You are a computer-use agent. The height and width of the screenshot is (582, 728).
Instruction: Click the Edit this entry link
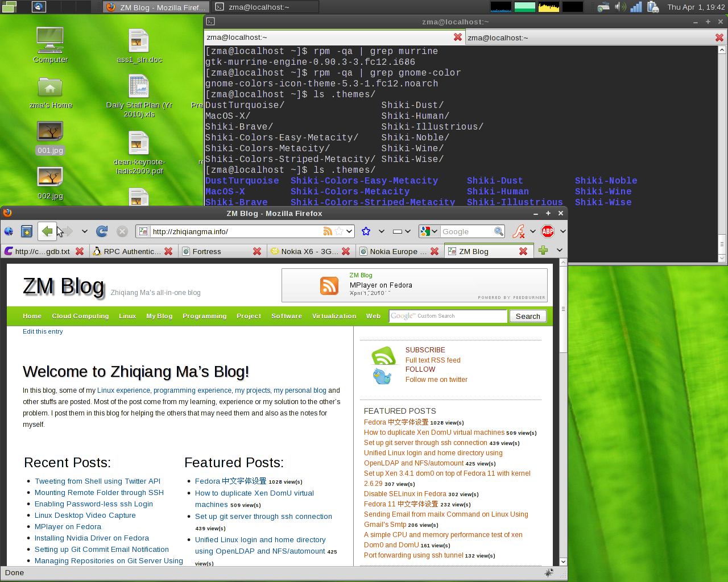point(43,331)
